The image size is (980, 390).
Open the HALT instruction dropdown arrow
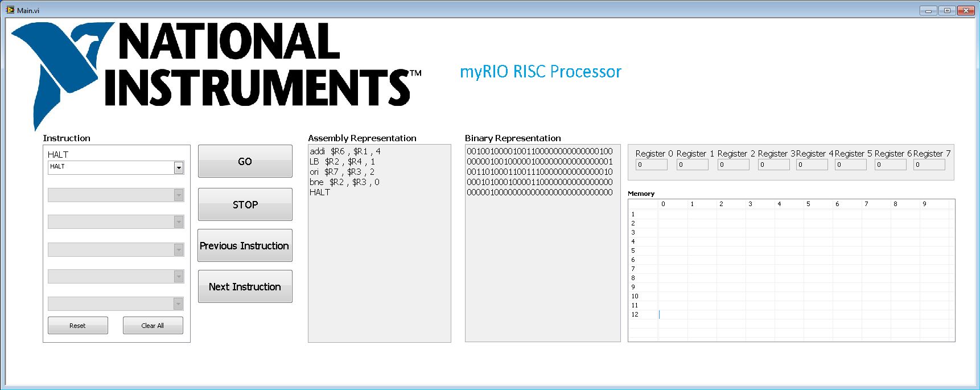pos(179,167)
